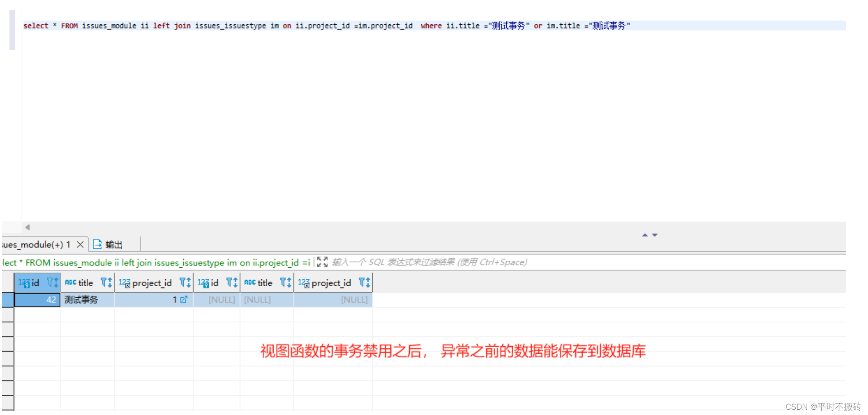Open filter funnel on the second title column

coord(283,282)
